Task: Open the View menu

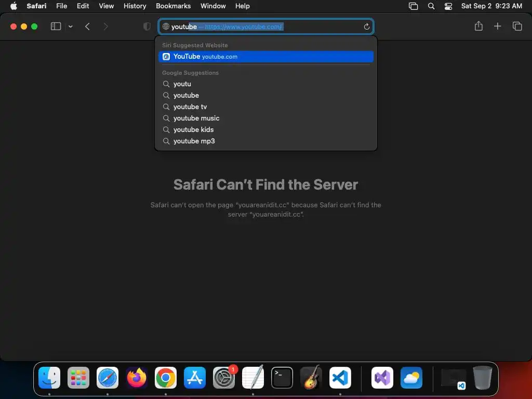Action: point(106,6)
